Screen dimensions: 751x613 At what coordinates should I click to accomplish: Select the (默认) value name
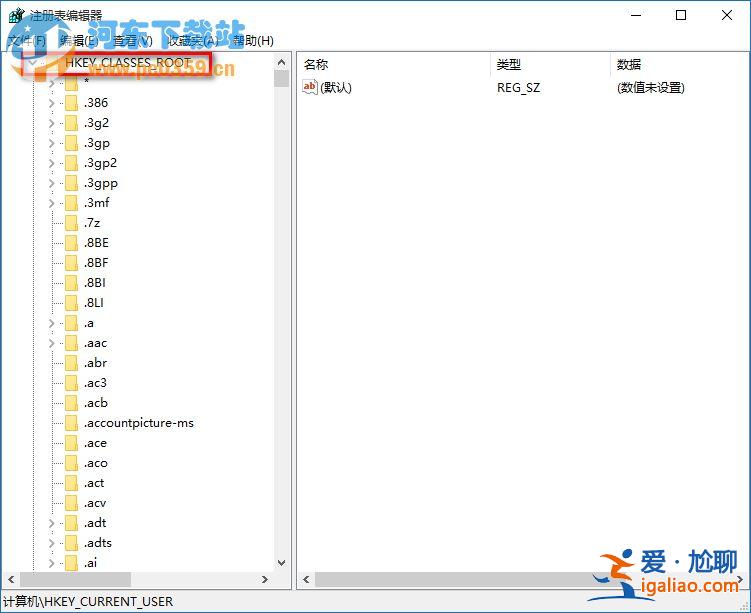[336, 88]
